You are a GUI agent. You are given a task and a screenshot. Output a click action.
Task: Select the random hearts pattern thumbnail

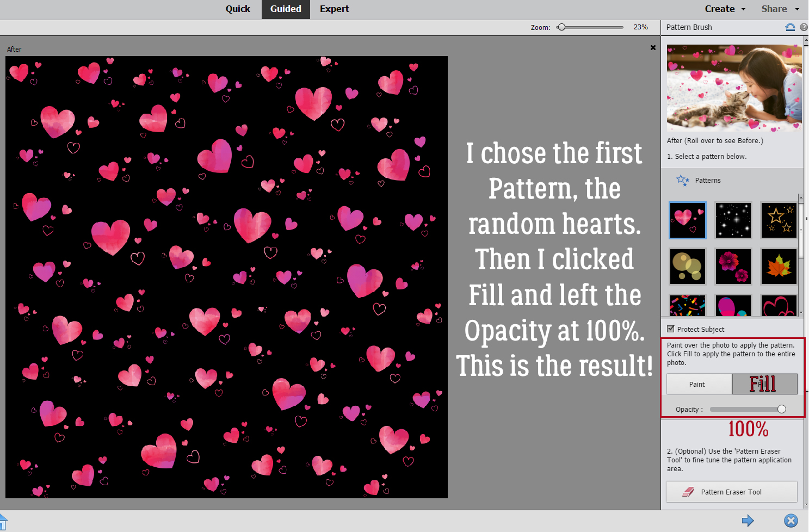click(x=688, y=220)
